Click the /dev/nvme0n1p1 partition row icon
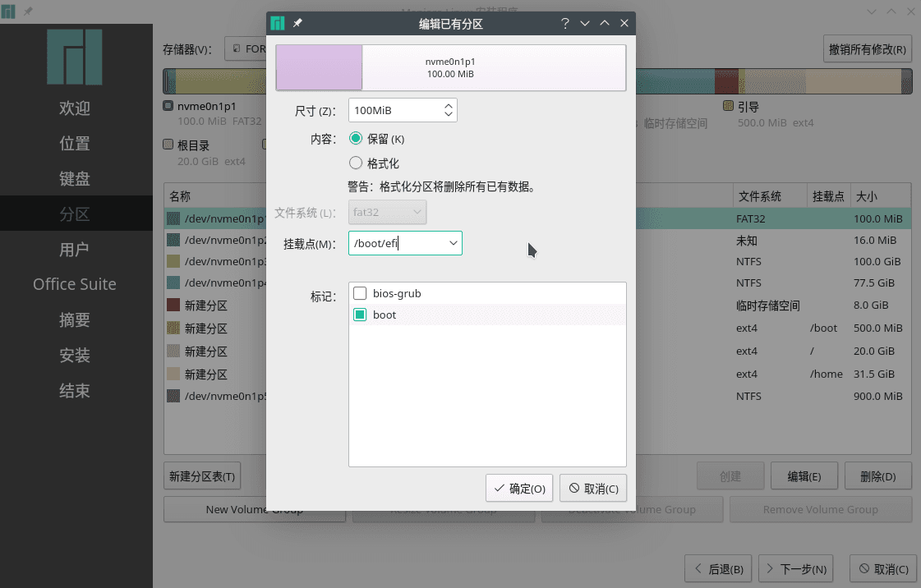The image size is (921, 588). pos(173,219)
